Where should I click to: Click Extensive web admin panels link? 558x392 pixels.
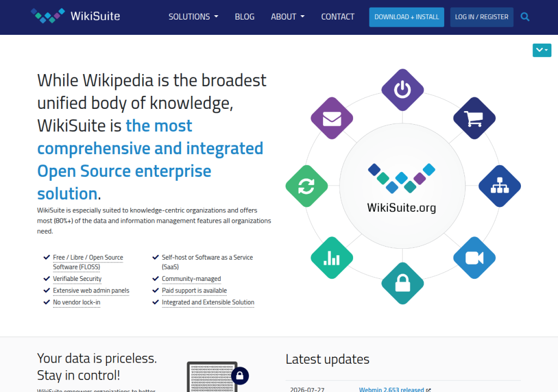click(x=91, y=291)
